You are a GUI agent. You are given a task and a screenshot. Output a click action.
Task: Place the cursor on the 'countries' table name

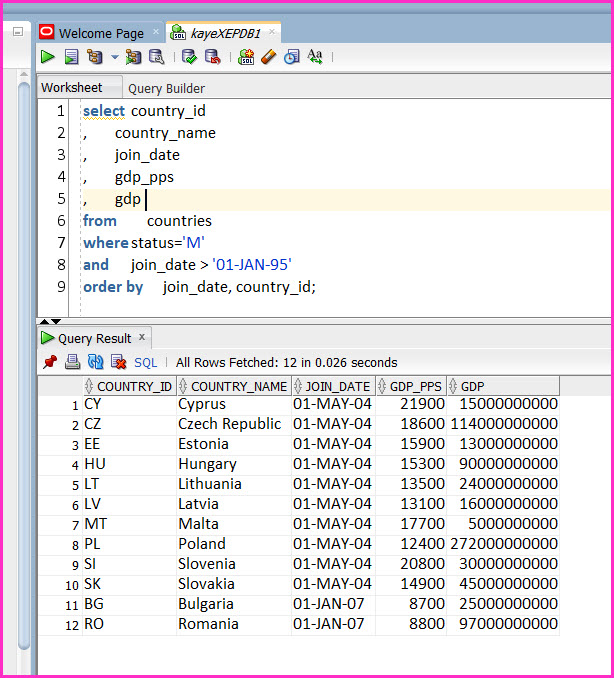click(179, 221)
